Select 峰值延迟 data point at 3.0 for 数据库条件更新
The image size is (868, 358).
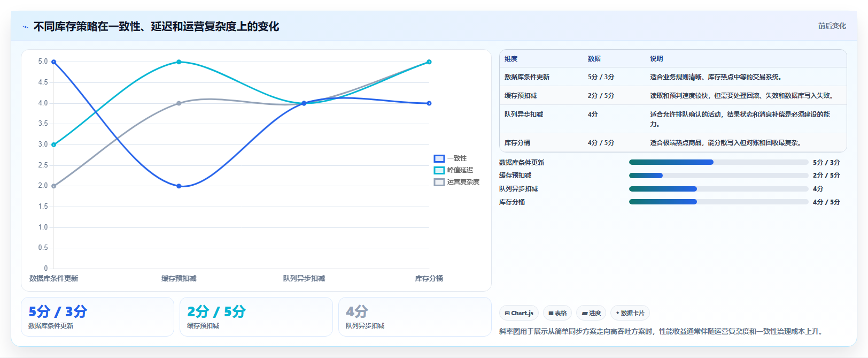coord(54,144)
